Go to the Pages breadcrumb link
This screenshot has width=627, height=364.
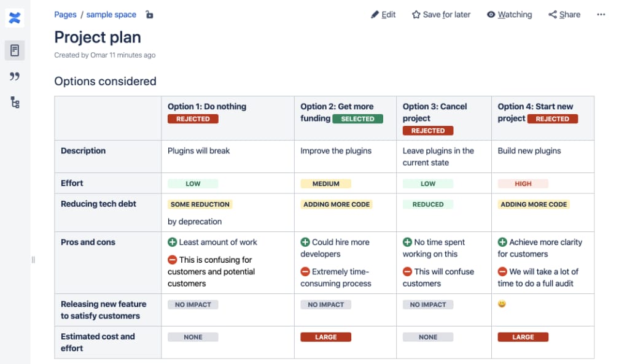click(x=65, y=15)
